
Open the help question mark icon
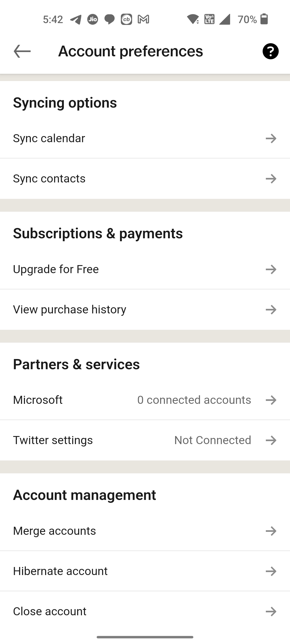[270, 51]
